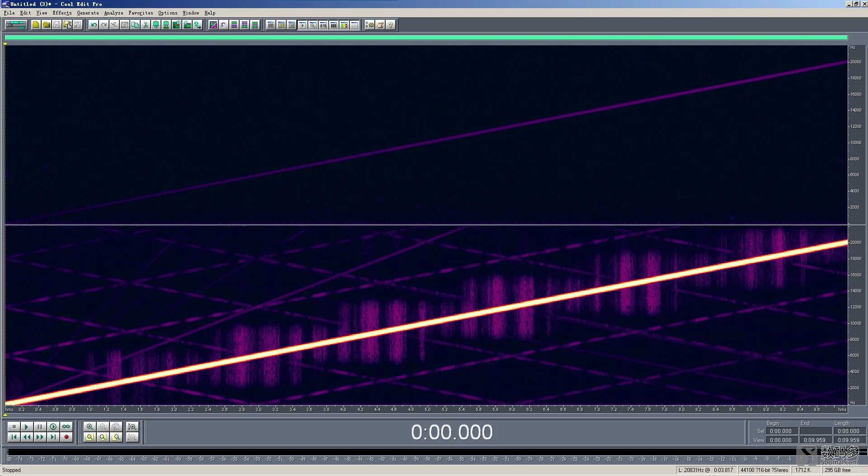The width and height of the screenshot is (868, 476).
Task: Open the Edit menu
Action: coord(25,13)
